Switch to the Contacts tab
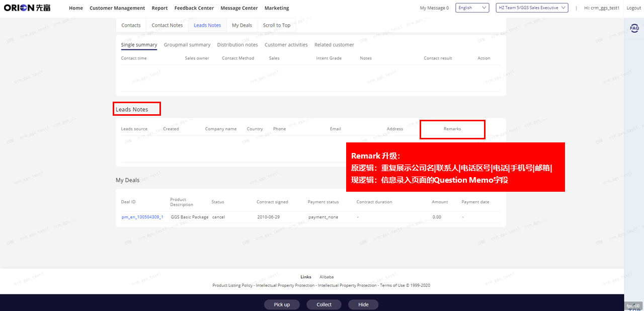This screenshot has width=644, height=311. (131, 25)
